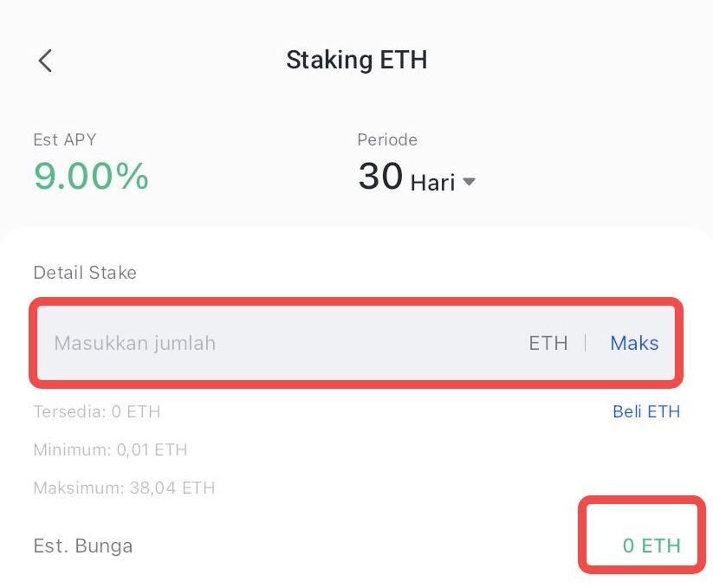This screenshot has height=588, width=713.
Task: Click the Maksimum: 38,04 ETH limit text
Action: coord(123,488)
